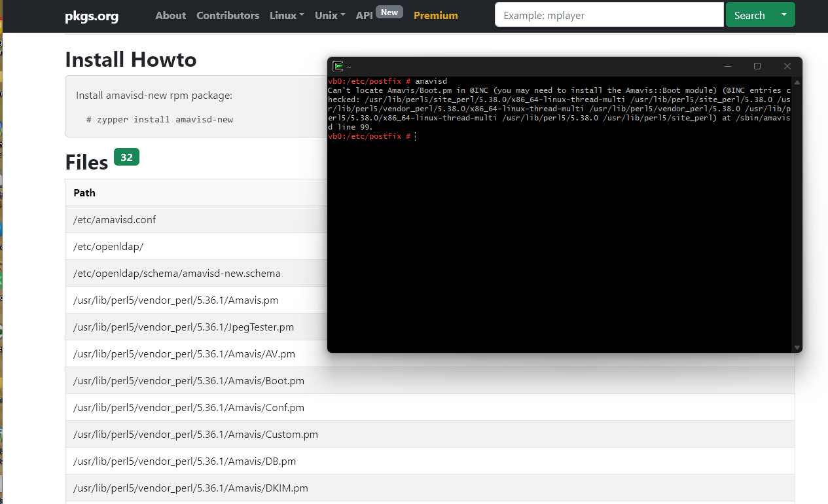The width and height of the screenshot is (828, 504).
Task: Click the Install Howto heading
Action: [x=131, y=60]
